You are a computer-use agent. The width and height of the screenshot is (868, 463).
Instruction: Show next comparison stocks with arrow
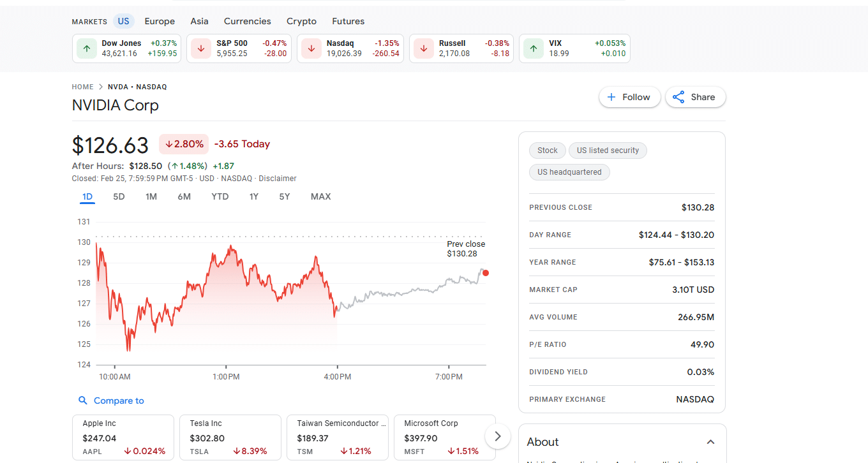498,437
